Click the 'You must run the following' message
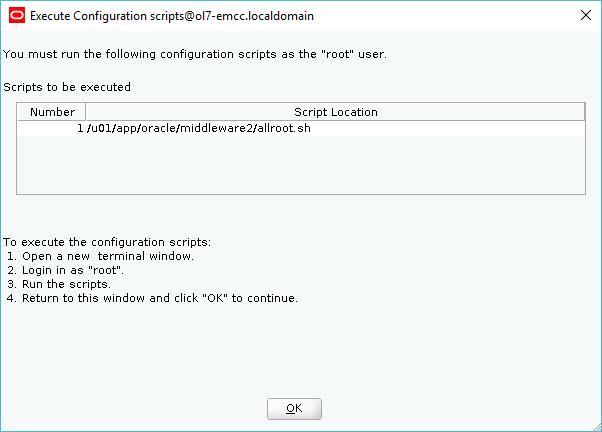Image resolution: width=602 pixels, height=432 pixels. (x=195, y=54)
